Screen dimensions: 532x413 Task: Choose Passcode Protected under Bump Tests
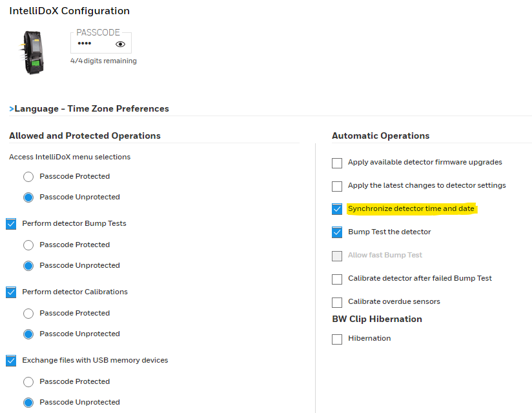pos(28,245)
